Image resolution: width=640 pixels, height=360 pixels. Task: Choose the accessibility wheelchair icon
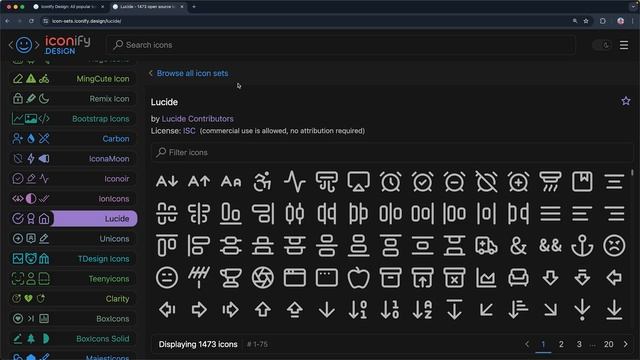tap(263, 181)
